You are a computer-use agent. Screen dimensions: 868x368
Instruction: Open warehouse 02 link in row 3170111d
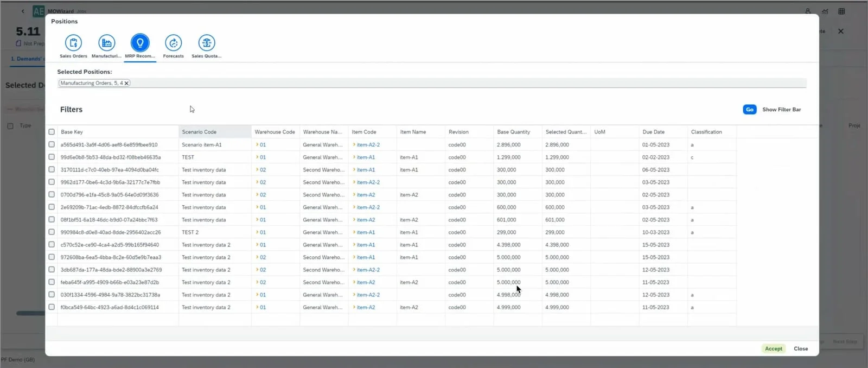(263, 170)
